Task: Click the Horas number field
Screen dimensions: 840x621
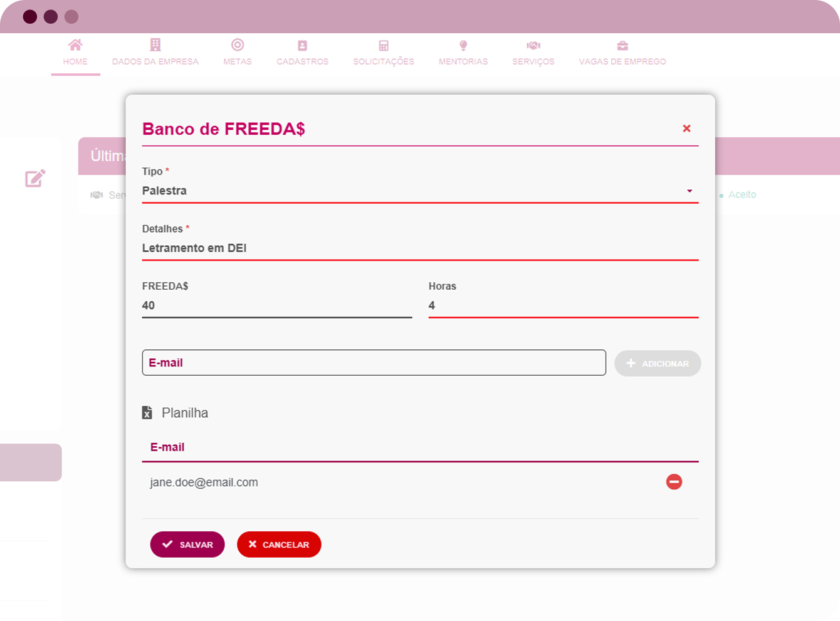Action: click(x=563, y=305)
